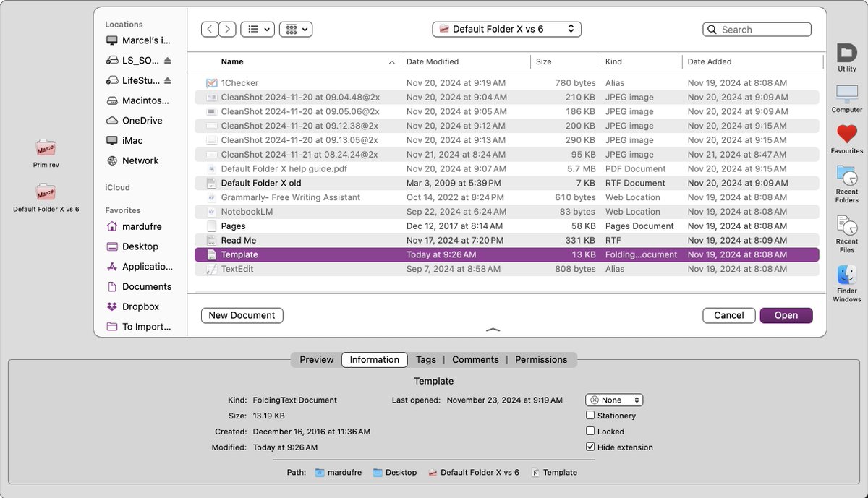
Task: Click the Cancel button
Action: [728, 315]
